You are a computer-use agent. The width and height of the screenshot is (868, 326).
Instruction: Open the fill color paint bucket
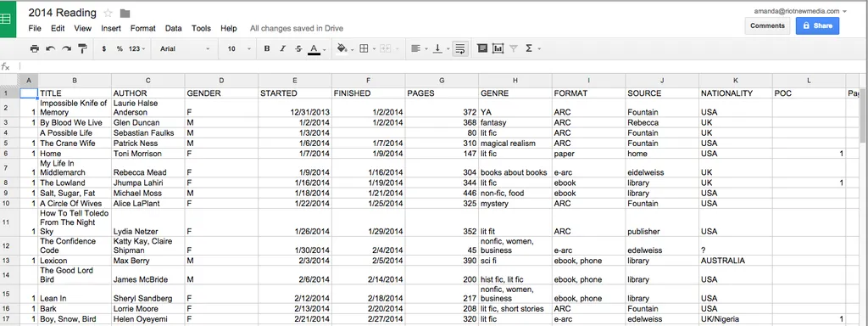[342, 48]
